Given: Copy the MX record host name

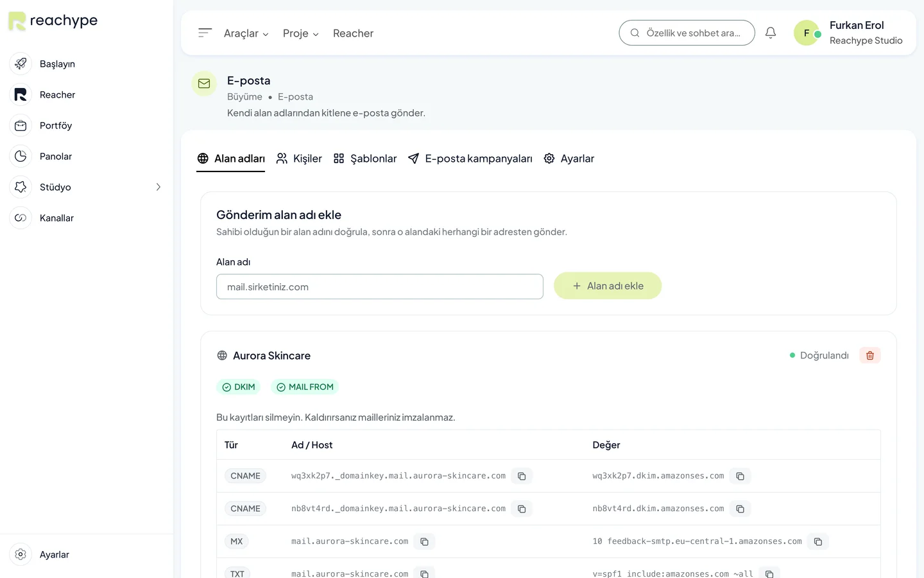Looking at the screenshot, I should 424,541.
